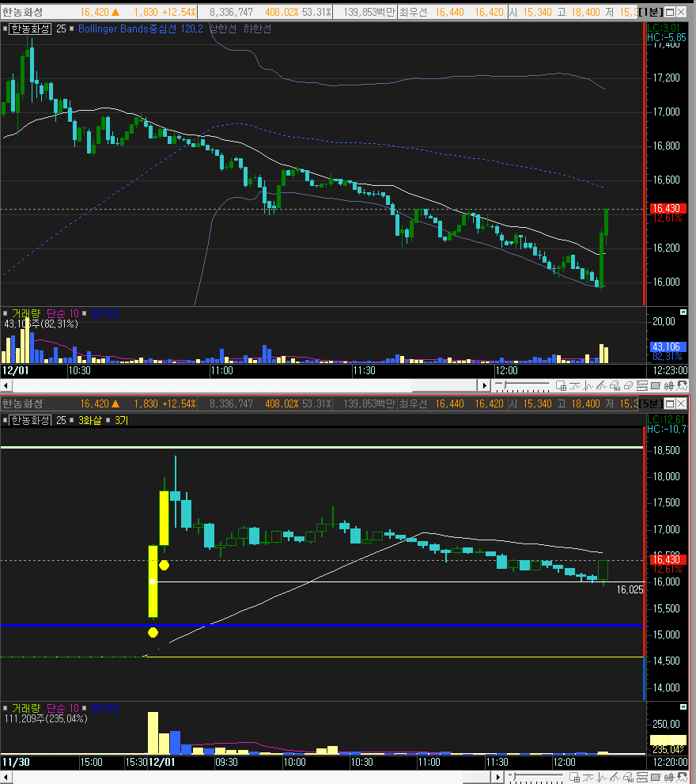Click the 단순 10 label in 1-minute volume panel
Viewport: 696px width, 784px height.
pyautogui.click(x=62, y=313)
